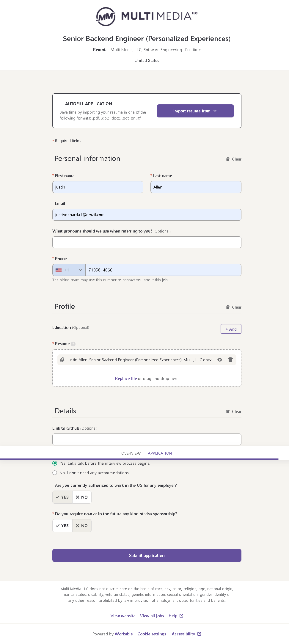Viewport: 289px width, 644px height.
Task: Choose YES for US work authorization
Action: point(62,497)
